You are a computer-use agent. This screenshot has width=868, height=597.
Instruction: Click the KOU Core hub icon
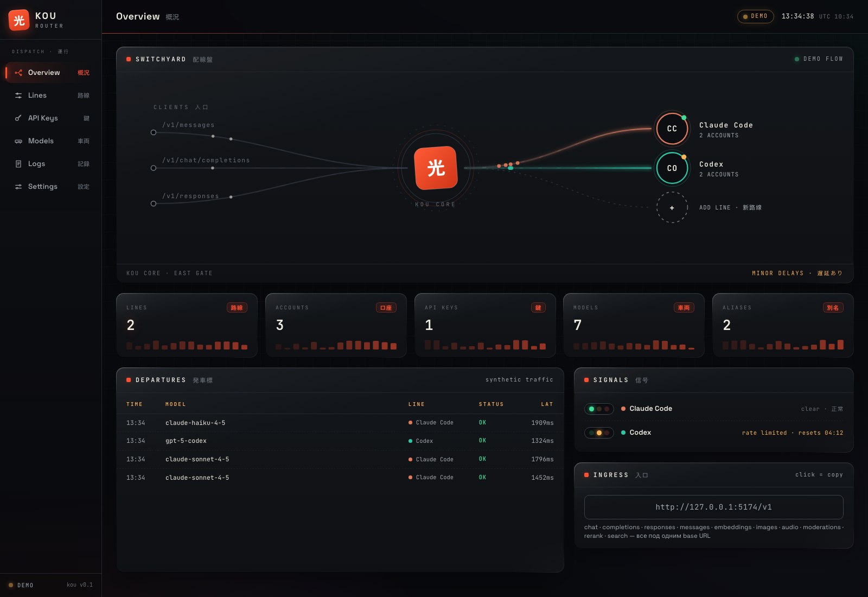436,168
